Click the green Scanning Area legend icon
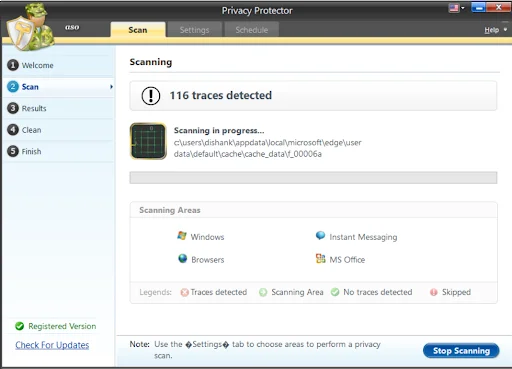The image size is (512, 369). 263,292
